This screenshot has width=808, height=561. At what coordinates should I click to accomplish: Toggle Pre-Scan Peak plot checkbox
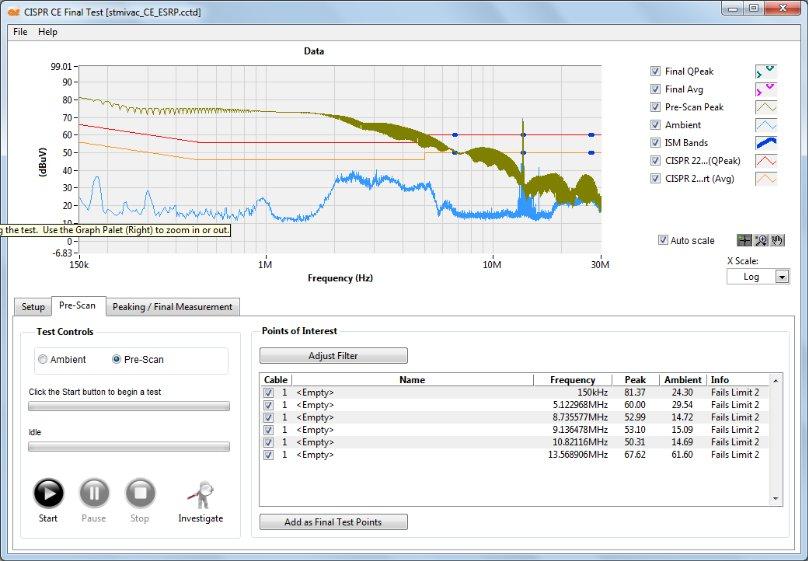(655, 107)
